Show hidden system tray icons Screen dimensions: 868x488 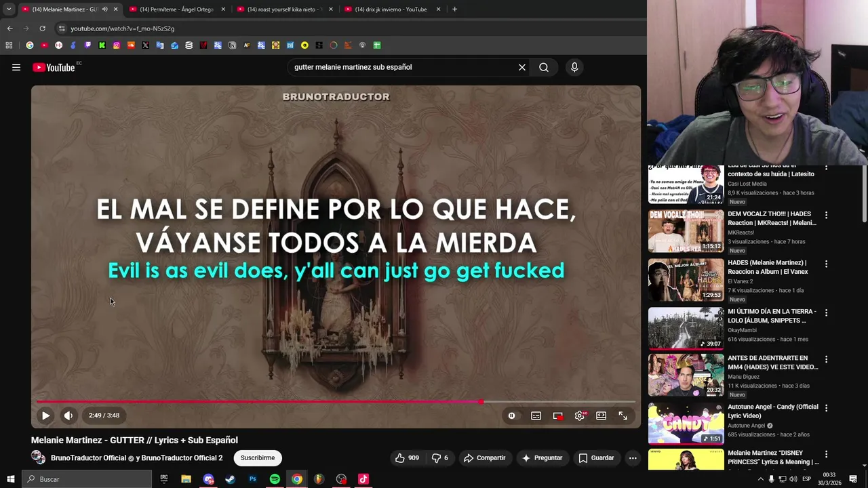pos(760,479)
